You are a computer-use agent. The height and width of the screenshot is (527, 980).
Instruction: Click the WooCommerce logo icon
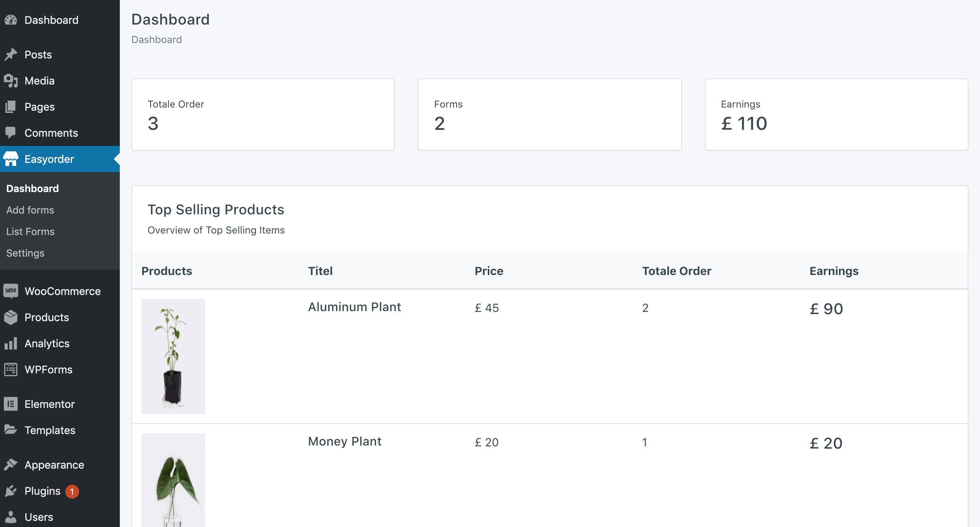[x=11, y=291]
